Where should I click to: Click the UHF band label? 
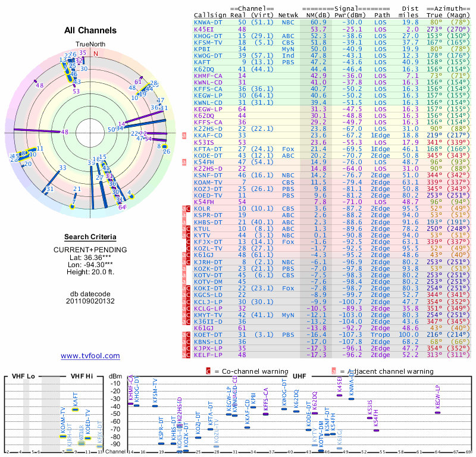(299, 377)
